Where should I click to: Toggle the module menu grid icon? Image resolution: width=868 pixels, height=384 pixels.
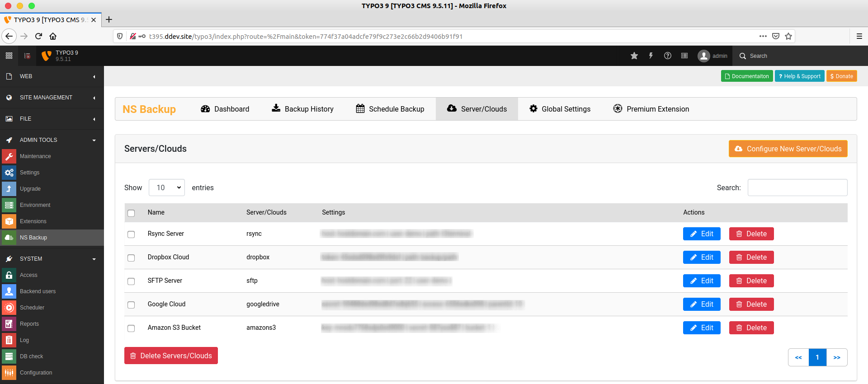coord(9,56)
